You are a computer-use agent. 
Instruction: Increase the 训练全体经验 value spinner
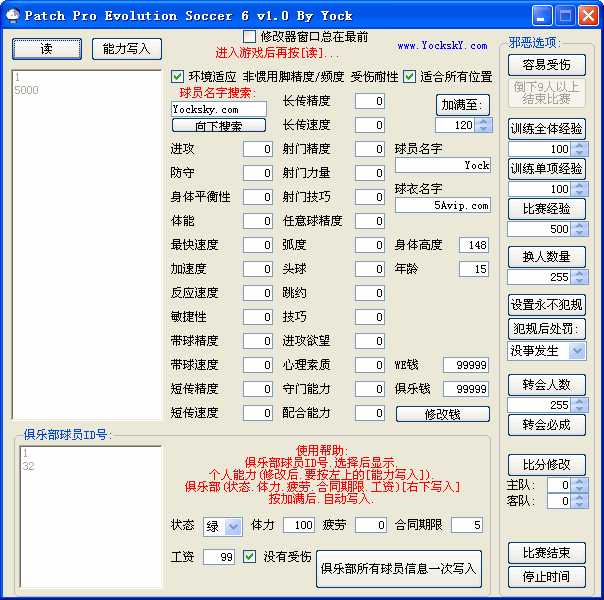coord(580,145)
